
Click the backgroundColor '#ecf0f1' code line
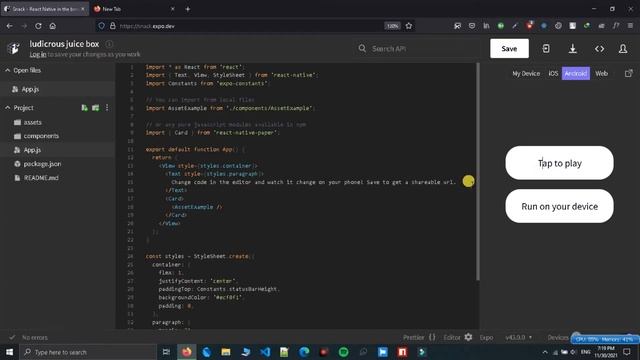pos(201,297)
